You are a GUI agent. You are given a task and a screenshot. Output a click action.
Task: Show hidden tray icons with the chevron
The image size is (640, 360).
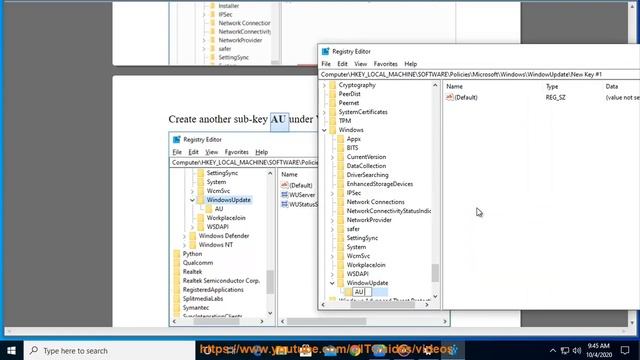[553, 350]
